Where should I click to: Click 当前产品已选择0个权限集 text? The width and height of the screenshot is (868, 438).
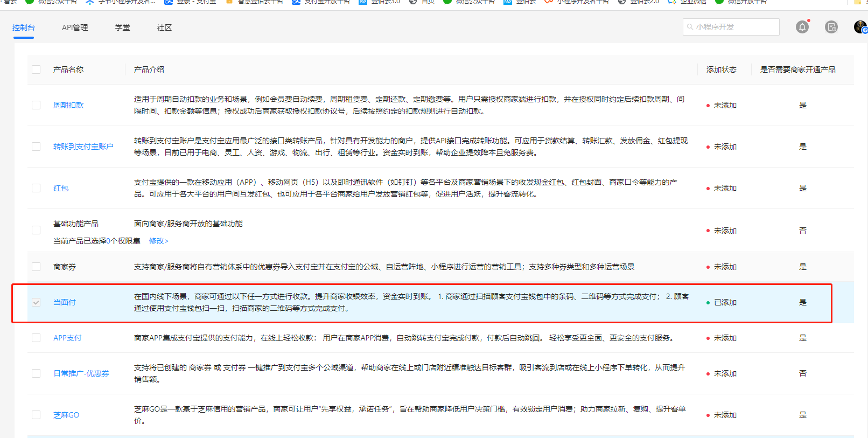coord(97,241)
